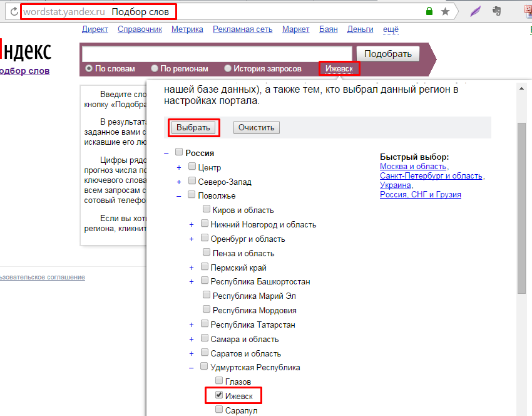
Task: Check 'Нижний Новгород и область' checkbox
Action: 204,223
